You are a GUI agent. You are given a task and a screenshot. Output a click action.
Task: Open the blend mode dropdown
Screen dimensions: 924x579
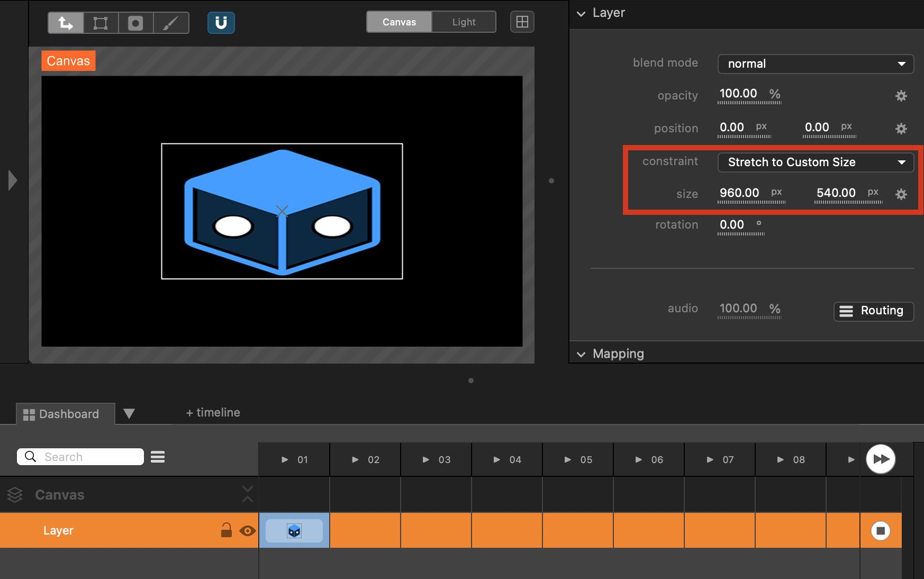pyautogui.click(x=815, y=64)
